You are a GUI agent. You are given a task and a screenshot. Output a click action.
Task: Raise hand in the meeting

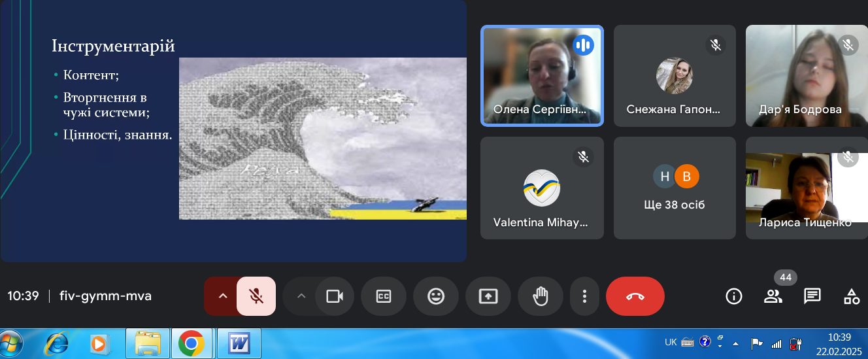541,296
